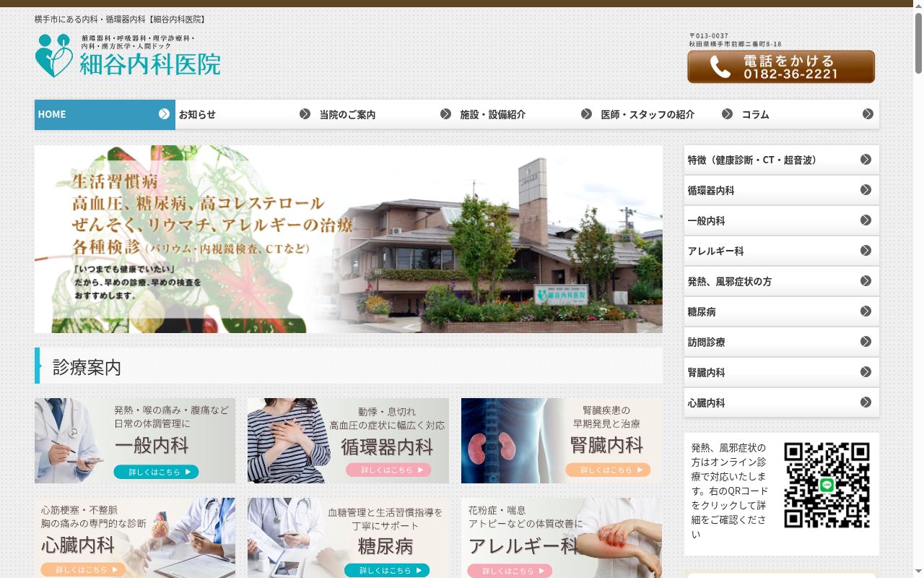Screen dimensions: 924x578
Task: Click 詳しくはこちら on 循環器内科 banner
Action: (x=388, y=470)
